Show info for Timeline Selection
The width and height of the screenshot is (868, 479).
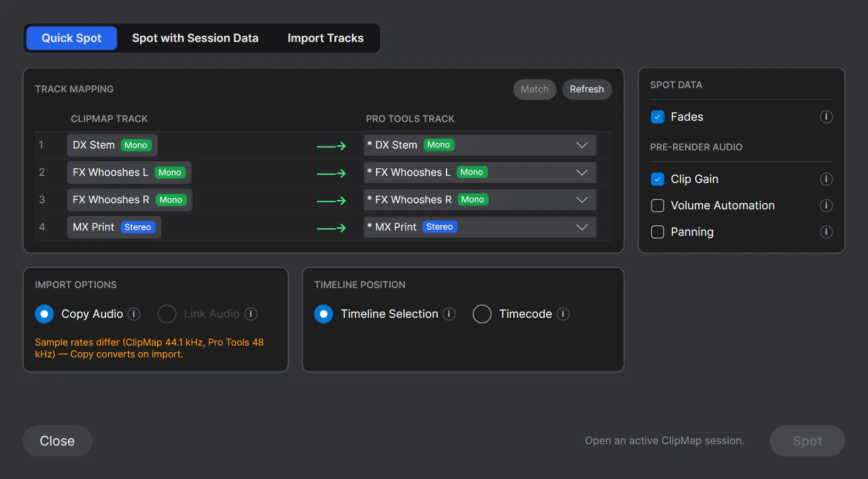point(449,314)
